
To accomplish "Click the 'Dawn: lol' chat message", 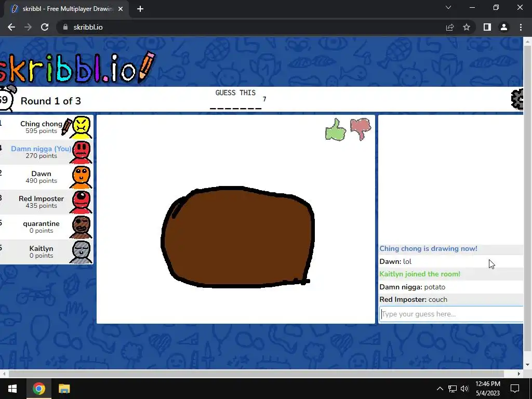I will pyautogui.click(x=395, y=262).
